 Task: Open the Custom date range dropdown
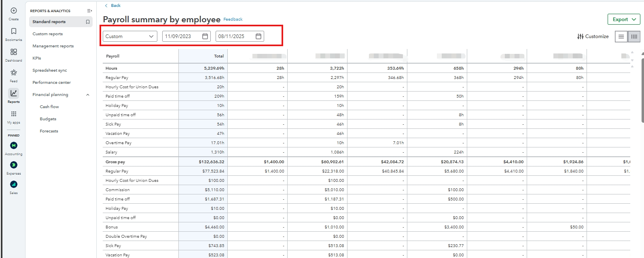point(130,36)
